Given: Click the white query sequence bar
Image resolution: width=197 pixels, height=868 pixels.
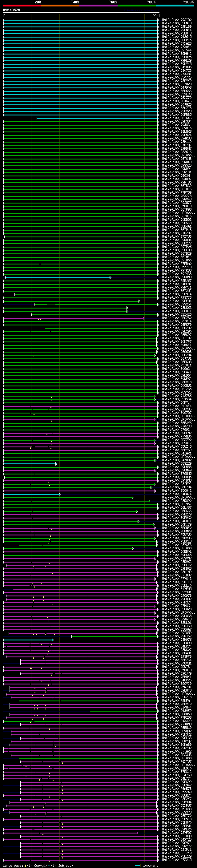Looking at the screenshot, I should tap(81, 13).
